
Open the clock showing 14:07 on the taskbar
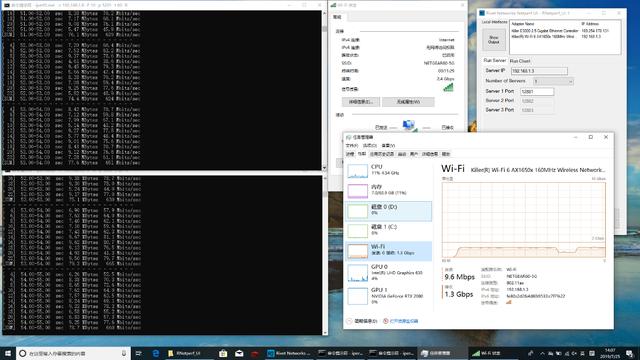pos(610,353)
